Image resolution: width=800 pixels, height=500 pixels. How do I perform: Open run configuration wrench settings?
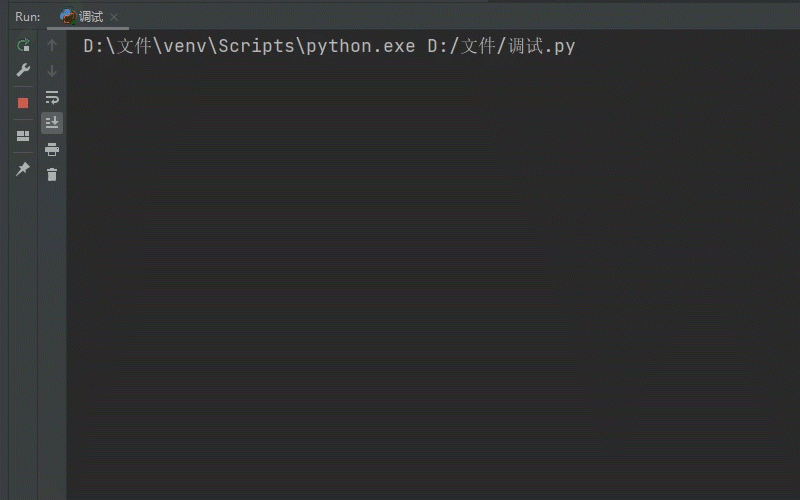tap(23, 71)
